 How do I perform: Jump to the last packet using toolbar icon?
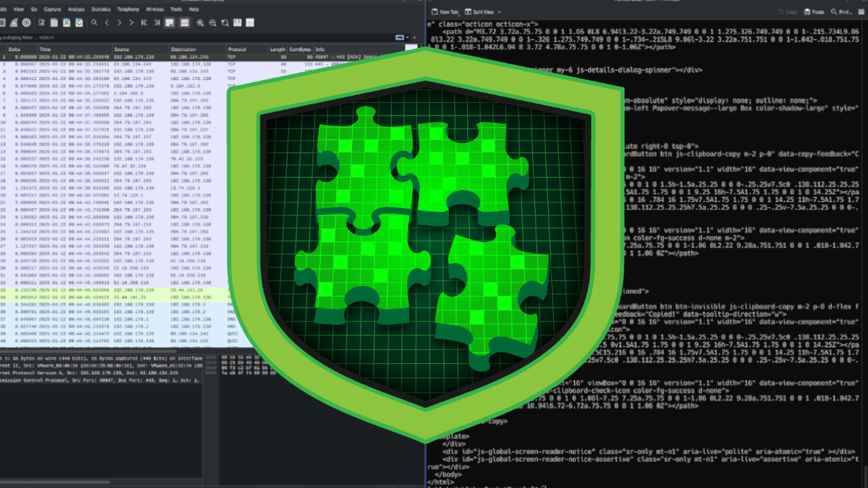click(158, 22)
